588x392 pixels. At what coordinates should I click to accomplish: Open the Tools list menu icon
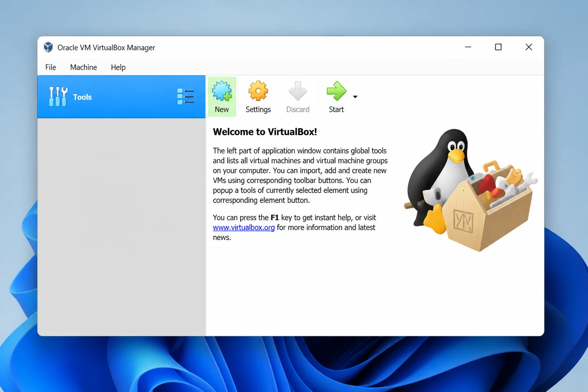click(x=186, y=96)
